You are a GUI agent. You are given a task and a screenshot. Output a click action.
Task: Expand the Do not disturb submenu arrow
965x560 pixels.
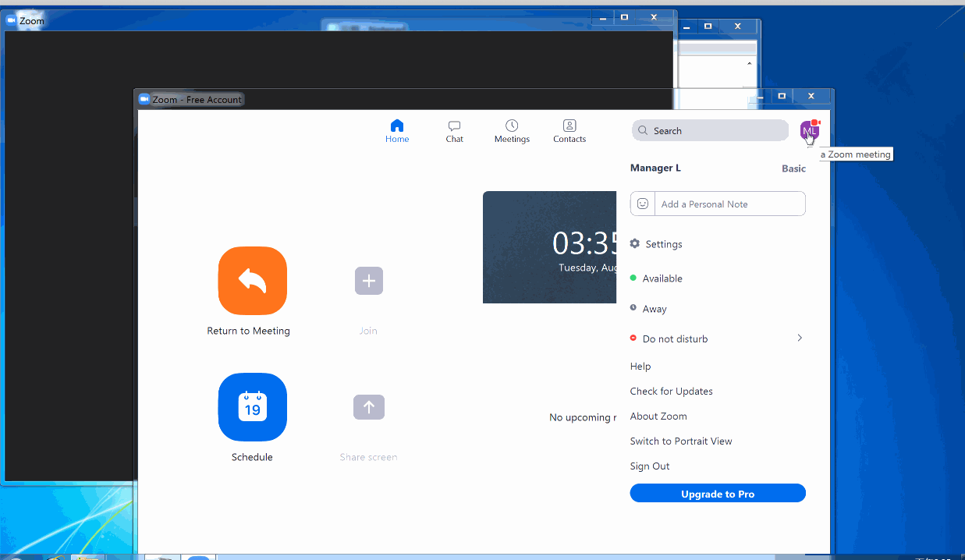point(800,338)
